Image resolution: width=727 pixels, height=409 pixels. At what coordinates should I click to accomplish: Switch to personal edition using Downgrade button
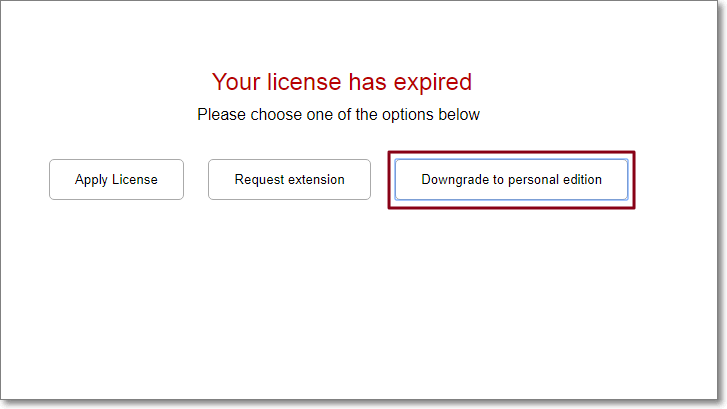(x=511, y=180)
